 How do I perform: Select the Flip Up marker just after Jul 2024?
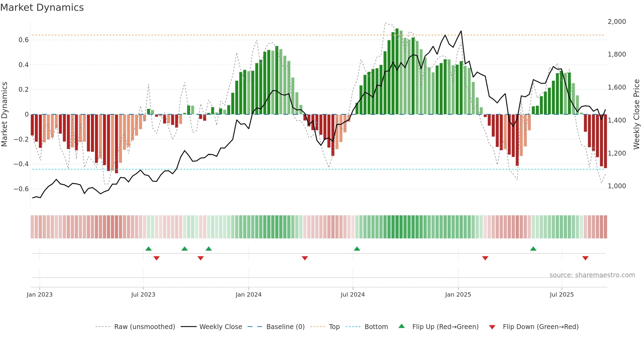click(x=357, y=249)
